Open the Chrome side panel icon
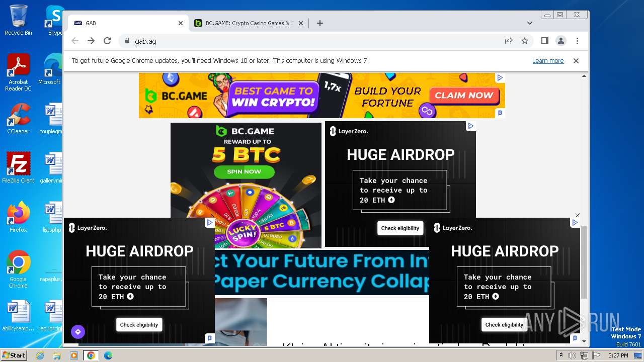Image resolution: width=644 pixels, height=362 pixels. tap(544, 41)
